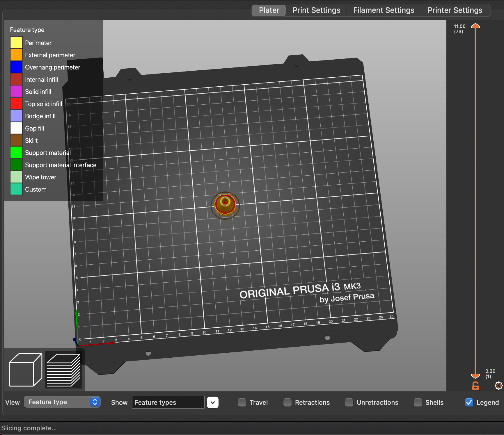Open the Plater tab

pos(269,10)
